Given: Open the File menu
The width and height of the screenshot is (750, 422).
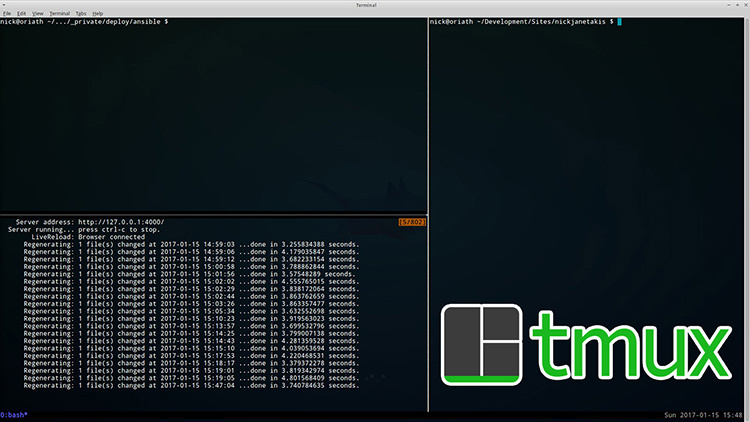Looking at the screenshot, I should (x=7, y=13).
